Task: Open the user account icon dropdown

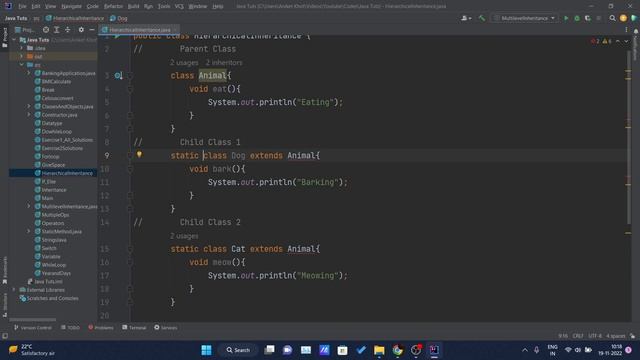Action: (465, 18)
